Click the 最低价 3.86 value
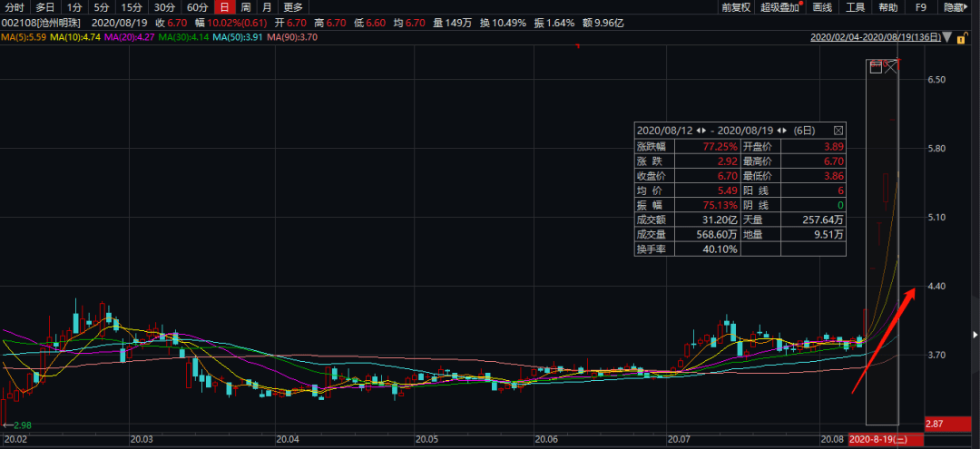Image resolution: width=980 pixels, height=449 pixels. tap(834, 175)
